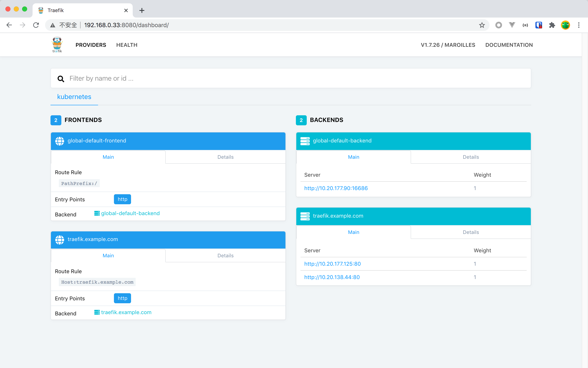Open Details tab of global-default-frontend
The image size is (588, 368).
click(225, 157)
